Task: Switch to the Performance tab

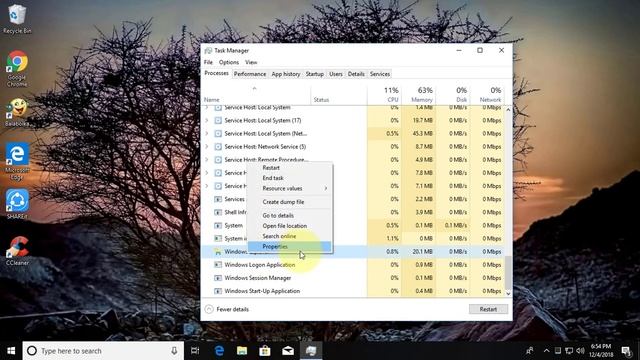Action: pyautogui.click(x=250, y=74)
